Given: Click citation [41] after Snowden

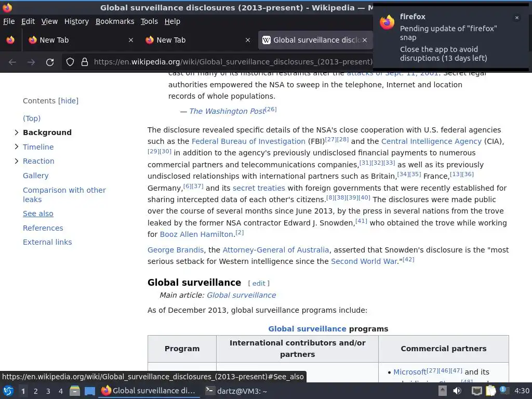Looking at the screenshot, I should click(x=362, y=221).
